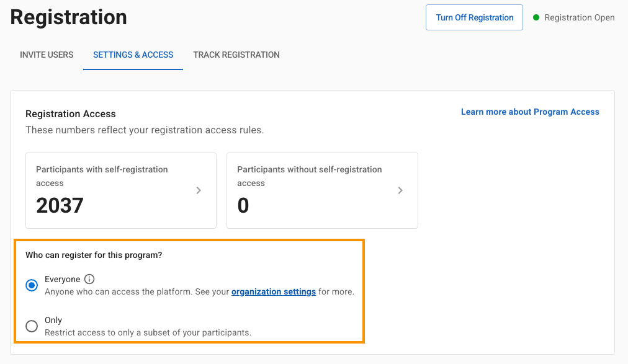
Task: Click the info icon beside Everyone
Action: tap(89, 279)
